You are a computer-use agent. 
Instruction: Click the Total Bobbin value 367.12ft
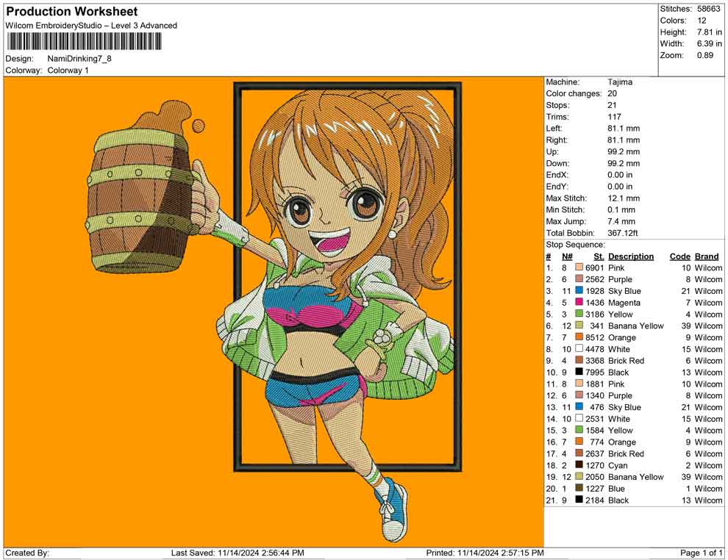pos(623,233)
